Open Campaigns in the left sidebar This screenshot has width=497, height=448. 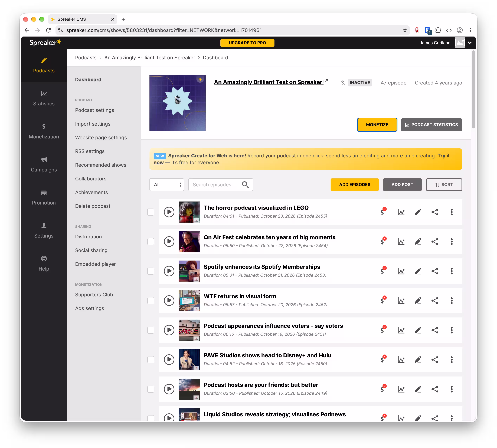pos(44,164)
